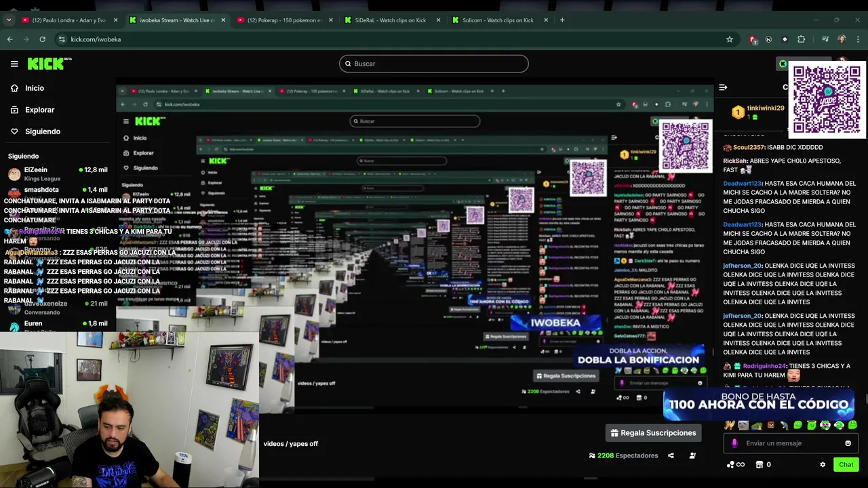The height and width of the screenshot is (488, 868).
Task: Open browser media controls icon
Action: coord(825,39)
